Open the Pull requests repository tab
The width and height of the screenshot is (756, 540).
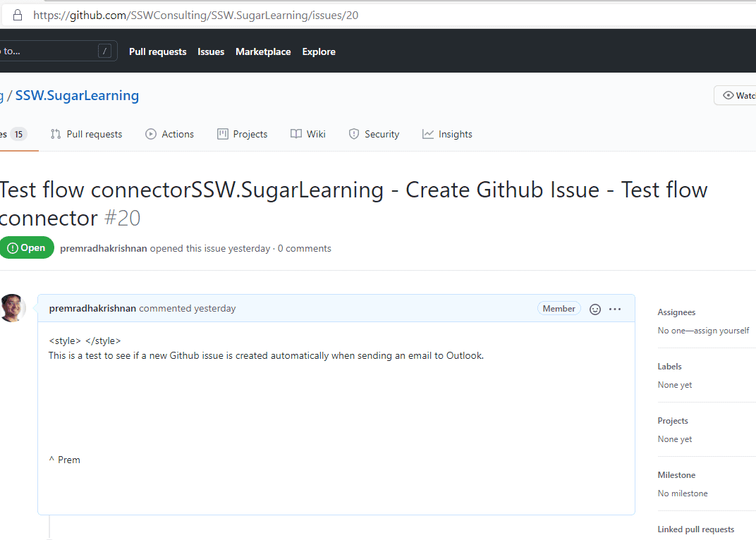[x=86, y=134]
